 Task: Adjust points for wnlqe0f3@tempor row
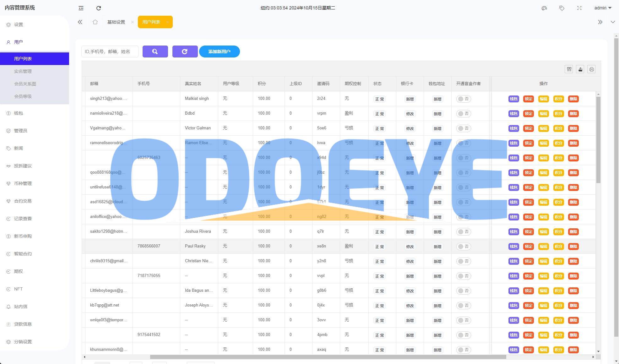(558, 320)
